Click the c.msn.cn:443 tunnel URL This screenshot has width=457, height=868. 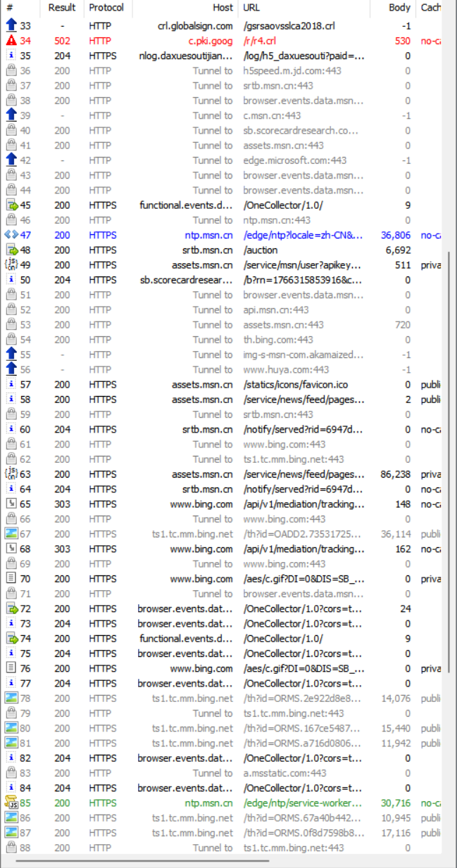272,115
